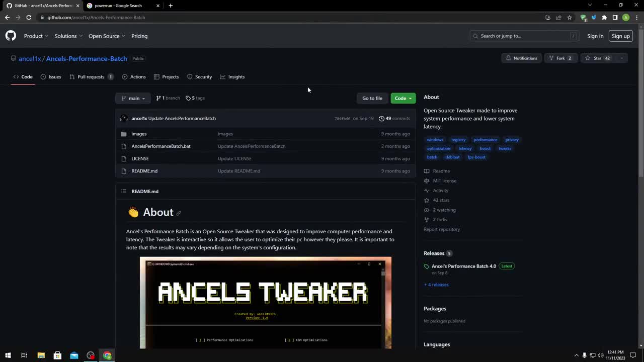Open the Report repository link
Viewport: 644px width, 362px height.
[441, 229]
